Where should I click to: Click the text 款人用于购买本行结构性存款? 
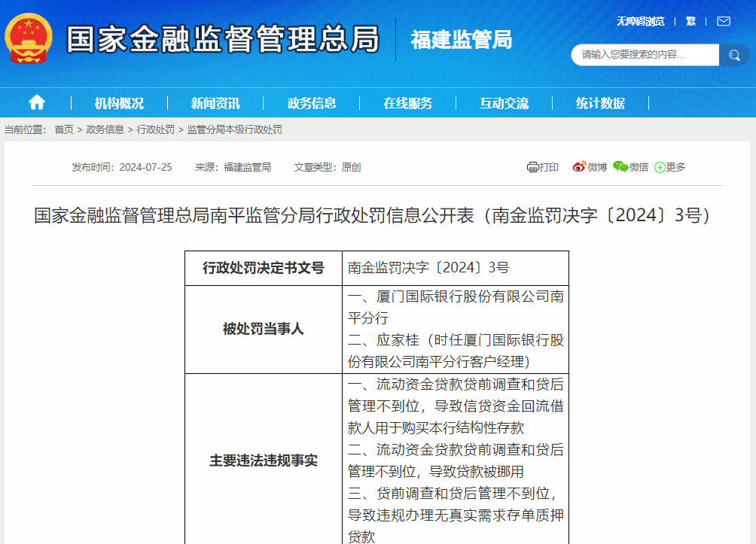coord(436,428)
